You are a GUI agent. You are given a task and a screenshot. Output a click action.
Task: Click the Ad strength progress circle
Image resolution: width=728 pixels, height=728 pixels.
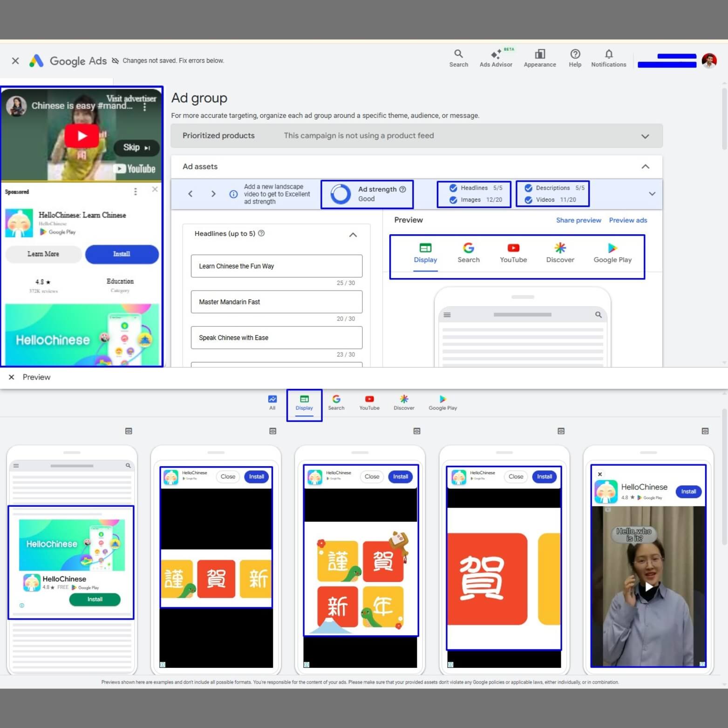[x=340, y=194]
